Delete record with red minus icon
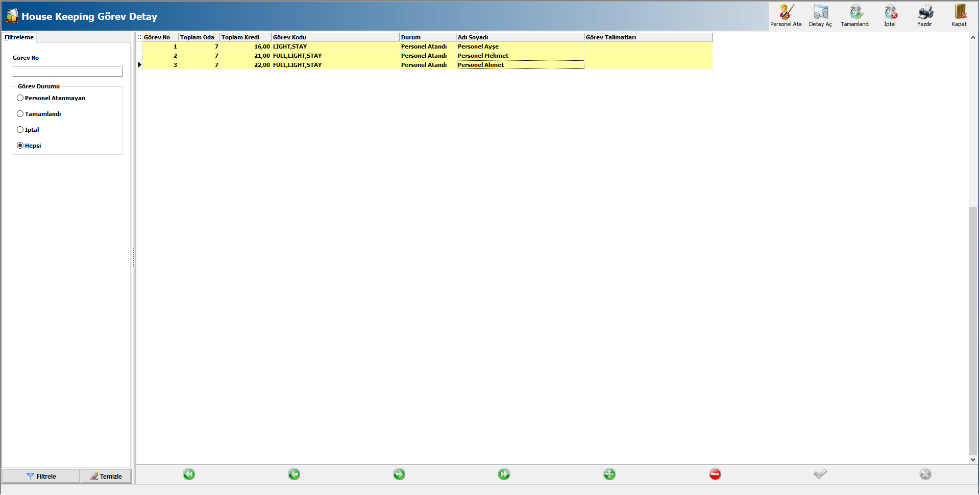The image size is (980, 495). [715, 475]
